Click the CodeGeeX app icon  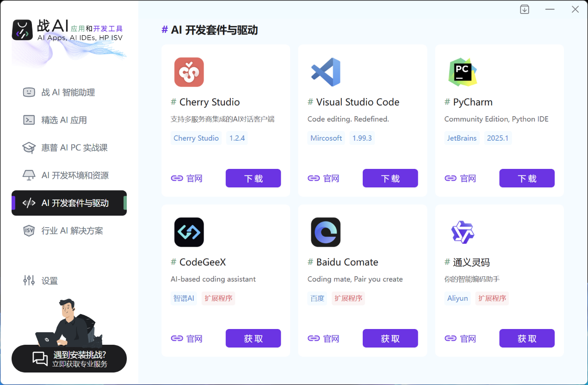pyautogui.click(x=189, y=232)
